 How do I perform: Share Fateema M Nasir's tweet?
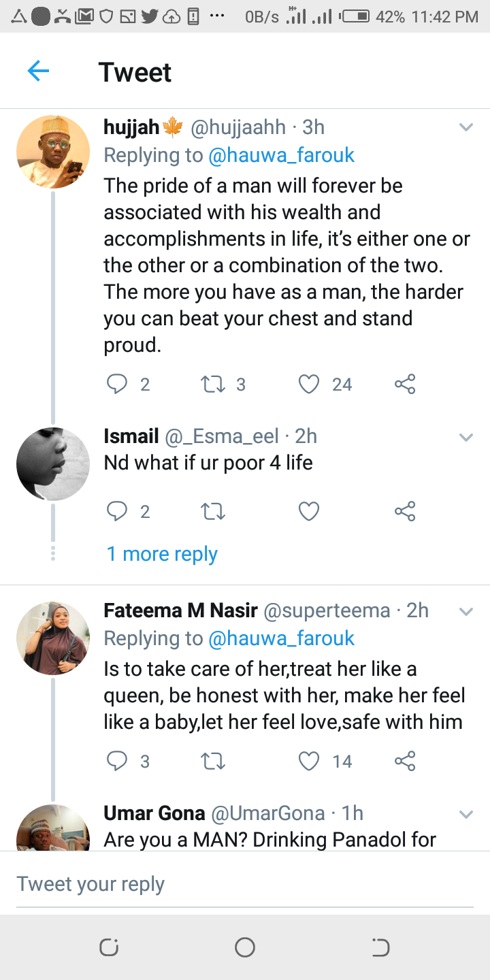click(405, 761)
